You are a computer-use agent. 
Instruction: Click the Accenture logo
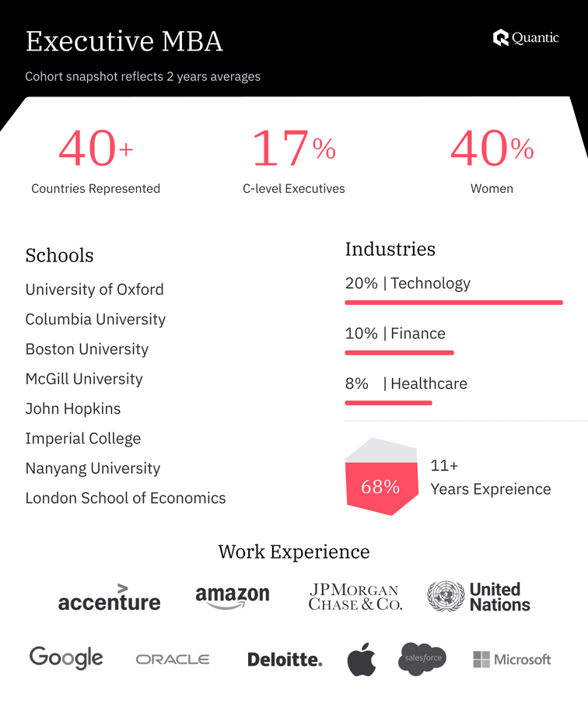(109, 597)
